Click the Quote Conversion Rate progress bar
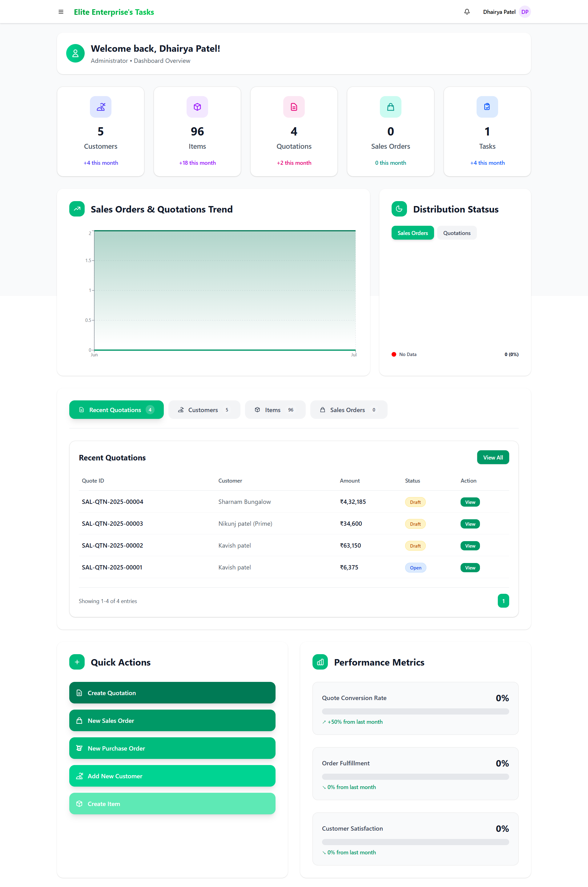588x887 pixels. (x=415, y=711)
